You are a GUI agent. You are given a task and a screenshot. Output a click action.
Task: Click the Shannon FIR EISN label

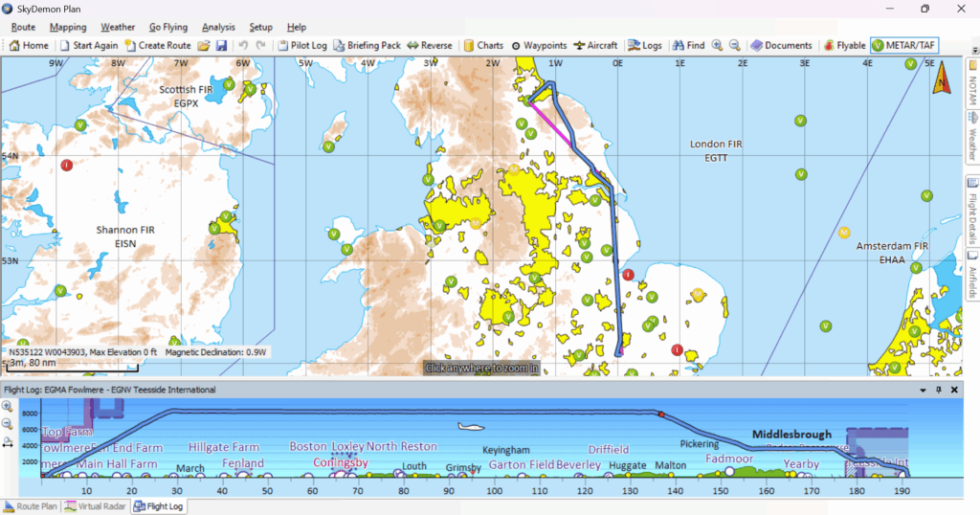(x=125, y=236)
